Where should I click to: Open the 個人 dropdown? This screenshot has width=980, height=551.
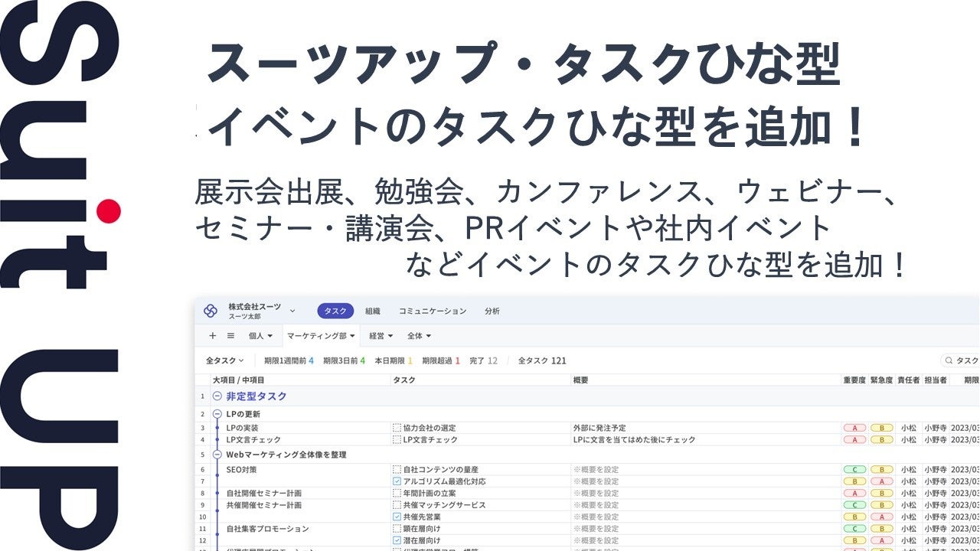click(260, 335)
